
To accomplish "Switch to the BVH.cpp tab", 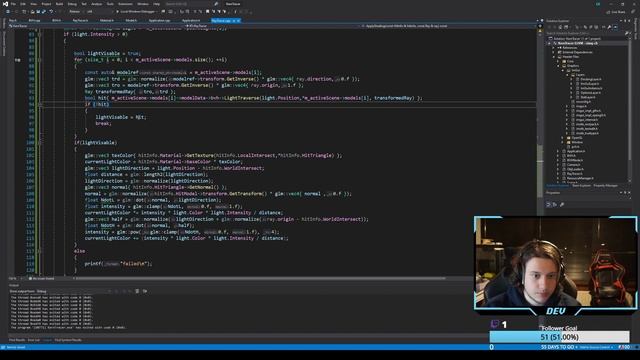I will [x=34, y=20].
